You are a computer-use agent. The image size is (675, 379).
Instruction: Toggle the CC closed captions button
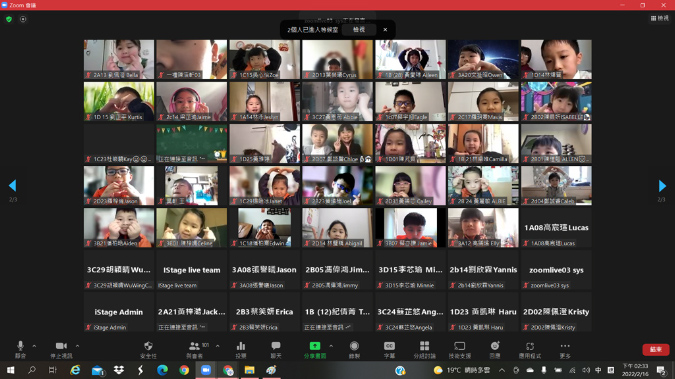[x=389, y=346]
